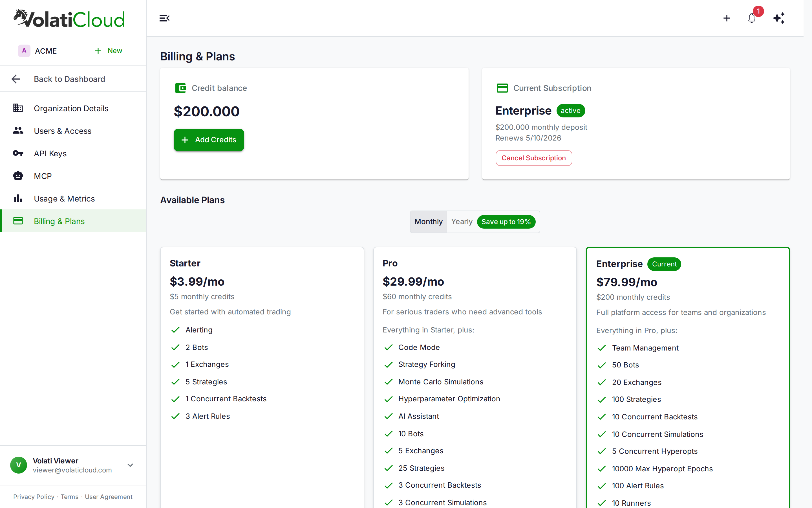Click the Save up to 19% badge
Screen dimensions: 812x508
click(506, 222)
